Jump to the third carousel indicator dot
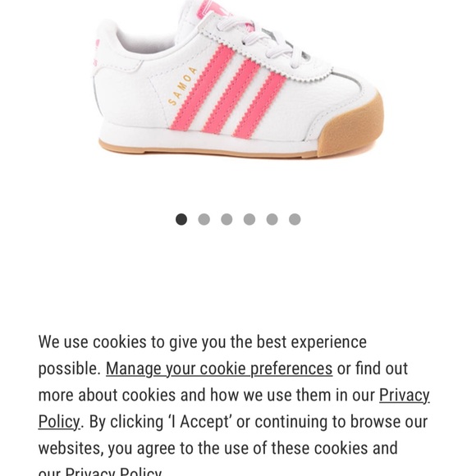 [227, 219]
